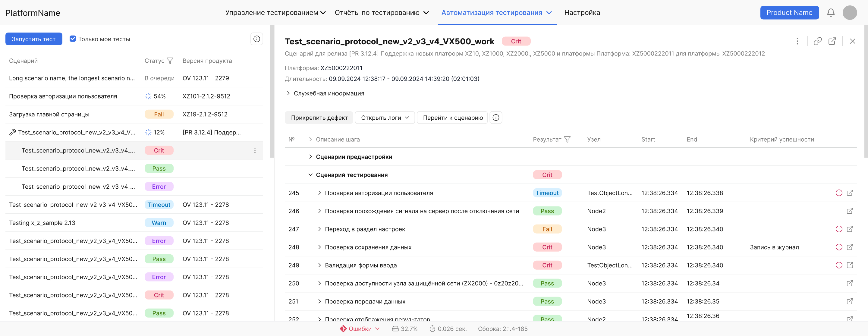Open the three-dot menu of the selected Crit scenario row

(x=255, y=151)
